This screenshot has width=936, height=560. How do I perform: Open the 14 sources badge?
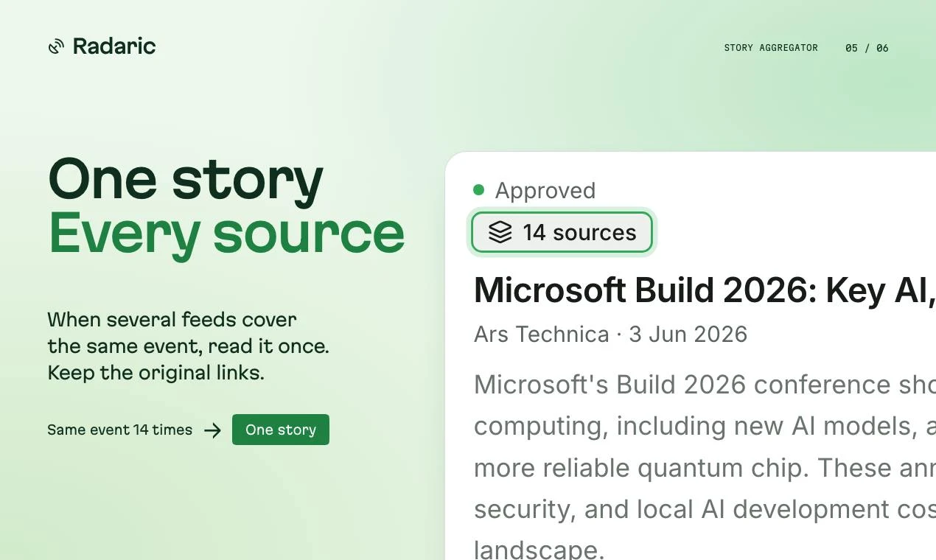click(562, 232)
